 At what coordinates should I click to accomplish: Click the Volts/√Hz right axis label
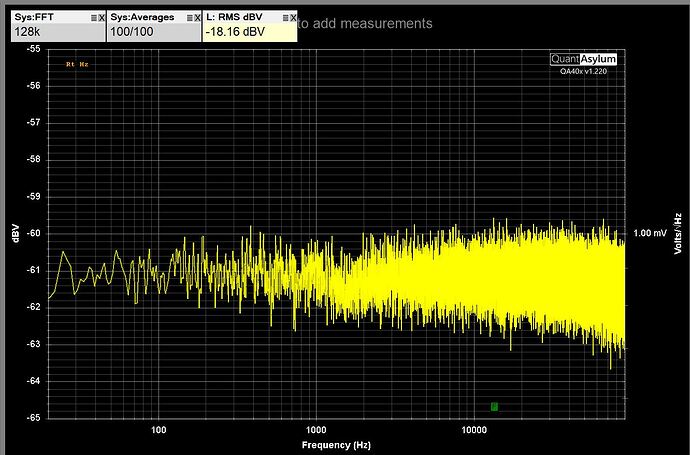point(677,232)
